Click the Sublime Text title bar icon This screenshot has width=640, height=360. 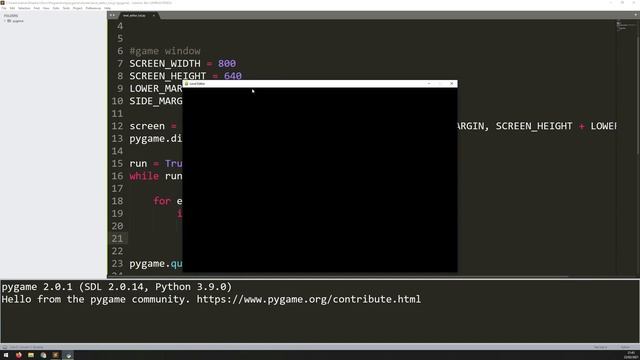click(x=2, y=2)
